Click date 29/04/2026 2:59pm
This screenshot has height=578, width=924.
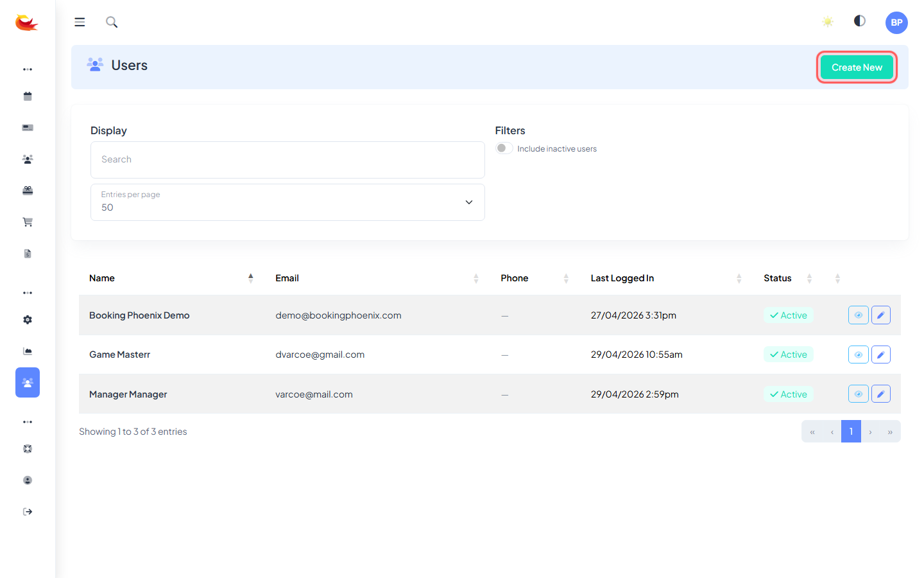(x=635, y=394)
